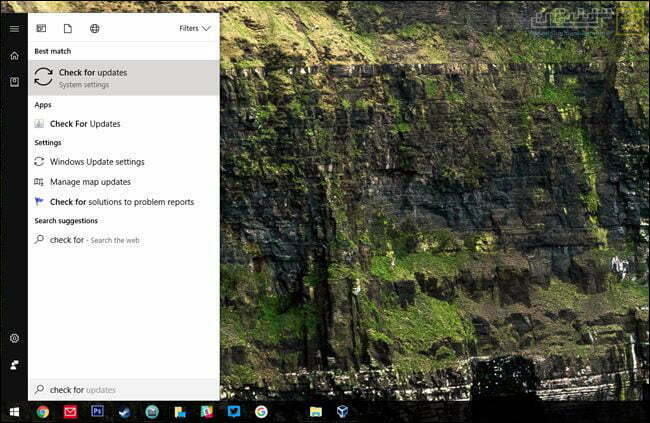Click the 'Settings' section heading
The width and height of the screenshot is (650, 423).
(x=48, y=143)
